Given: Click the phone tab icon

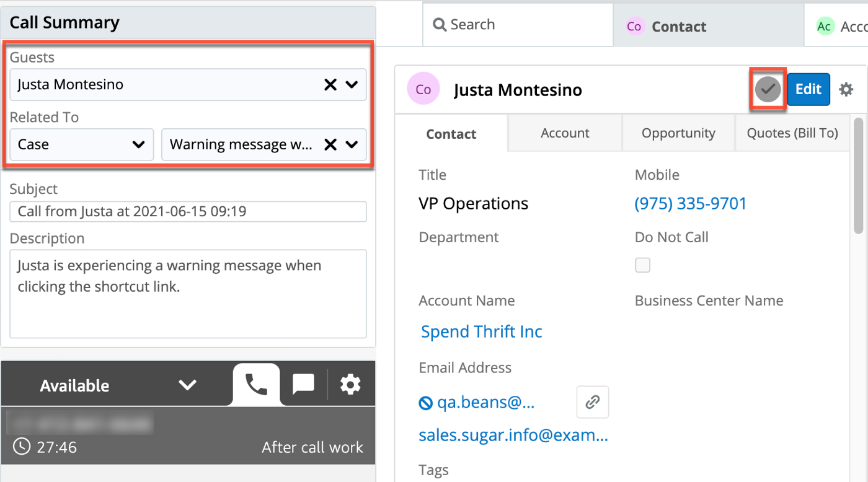Looking at the screenshot, I should 256,385.
